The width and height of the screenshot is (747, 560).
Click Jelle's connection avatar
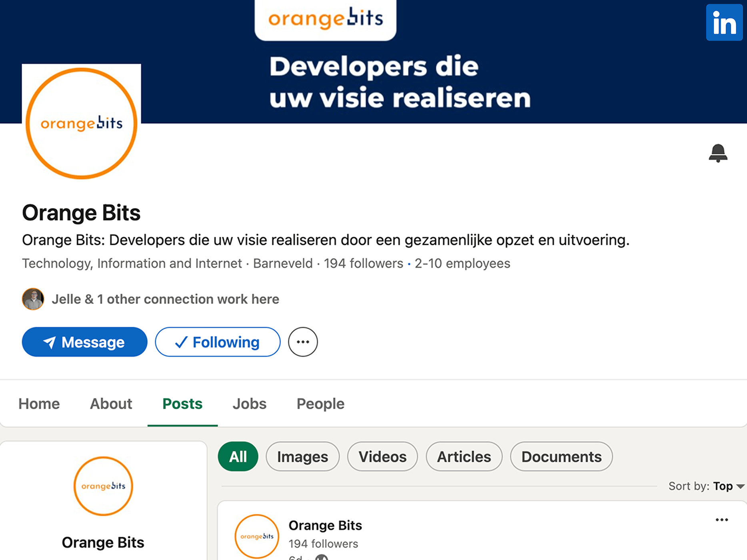click(33, 299)
